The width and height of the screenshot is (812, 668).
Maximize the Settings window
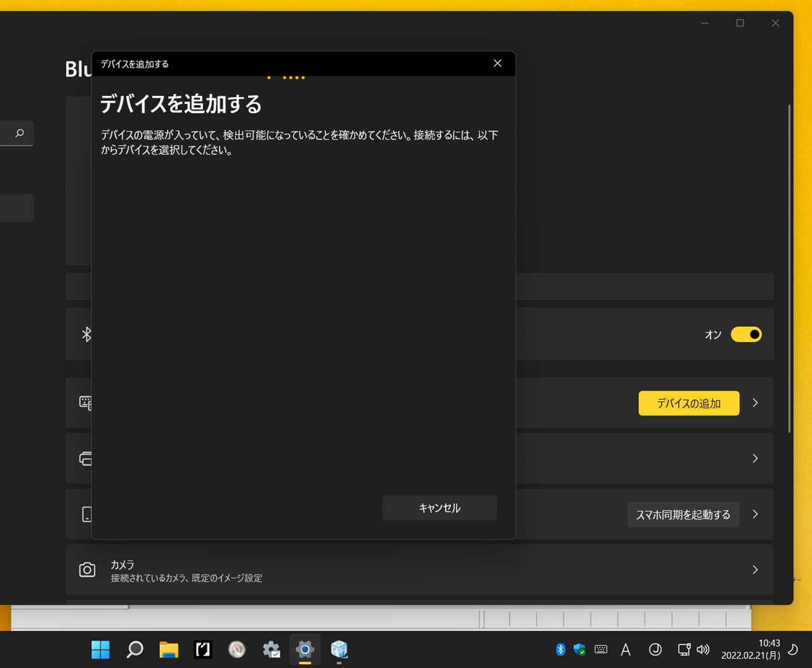point(740,23)
